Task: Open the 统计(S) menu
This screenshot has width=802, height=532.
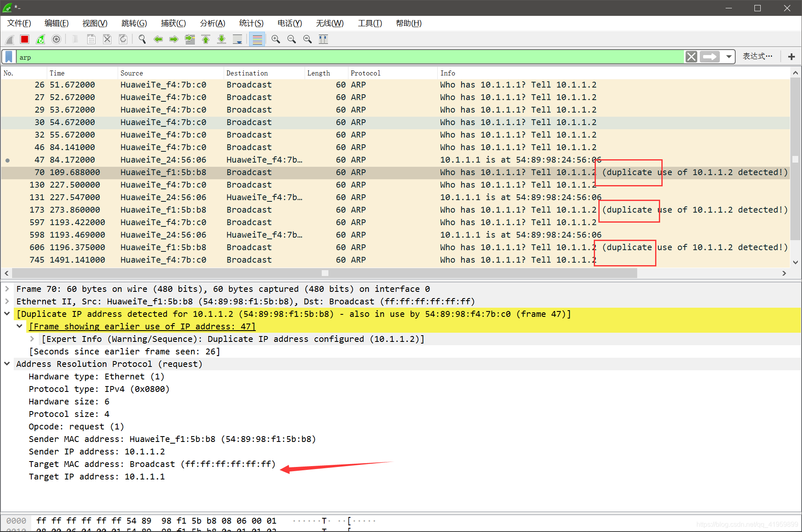Action: coord(251,23)
